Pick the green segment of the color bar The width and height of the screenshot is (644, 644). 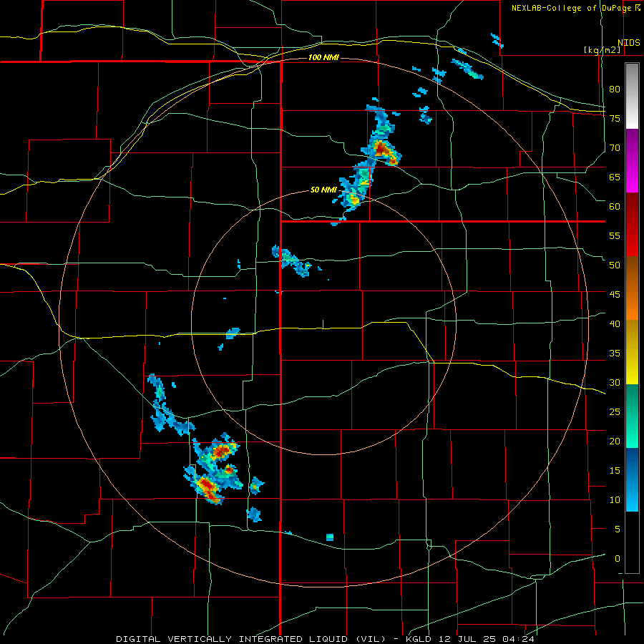pyautogui.click(x=632, y=416)
